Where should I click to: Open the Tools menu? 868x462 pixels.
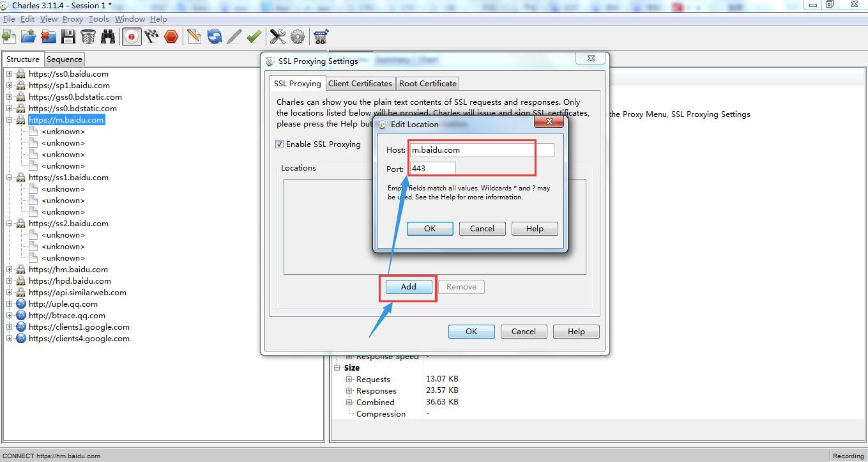[x=99, y=19]
